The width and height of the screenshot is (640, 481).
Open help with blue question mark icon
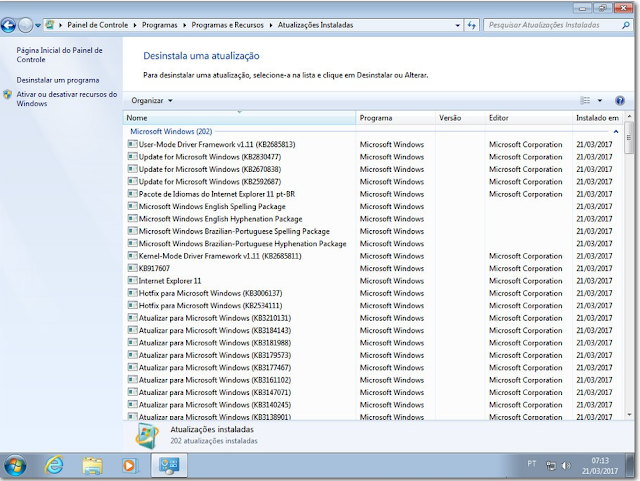point(620,100)
